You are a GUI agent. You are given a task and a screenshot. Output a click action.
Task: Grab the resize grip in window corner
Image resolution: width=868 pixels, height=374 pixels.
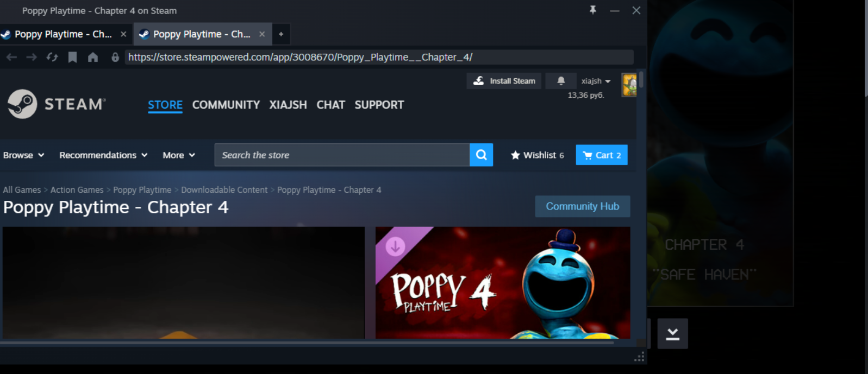(x=639, y=357)
